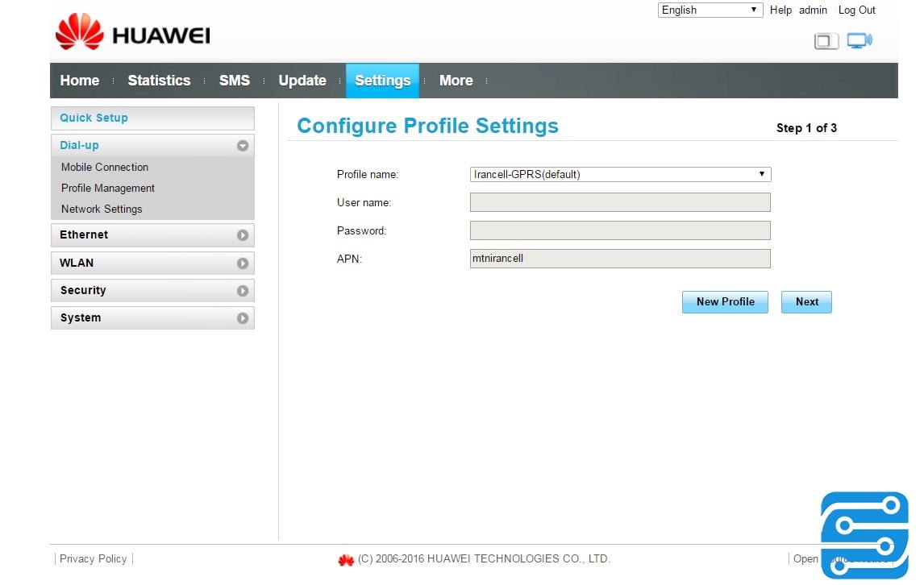
Task: Select Profile Management in the sidebar
Action: tap(107, 188)
